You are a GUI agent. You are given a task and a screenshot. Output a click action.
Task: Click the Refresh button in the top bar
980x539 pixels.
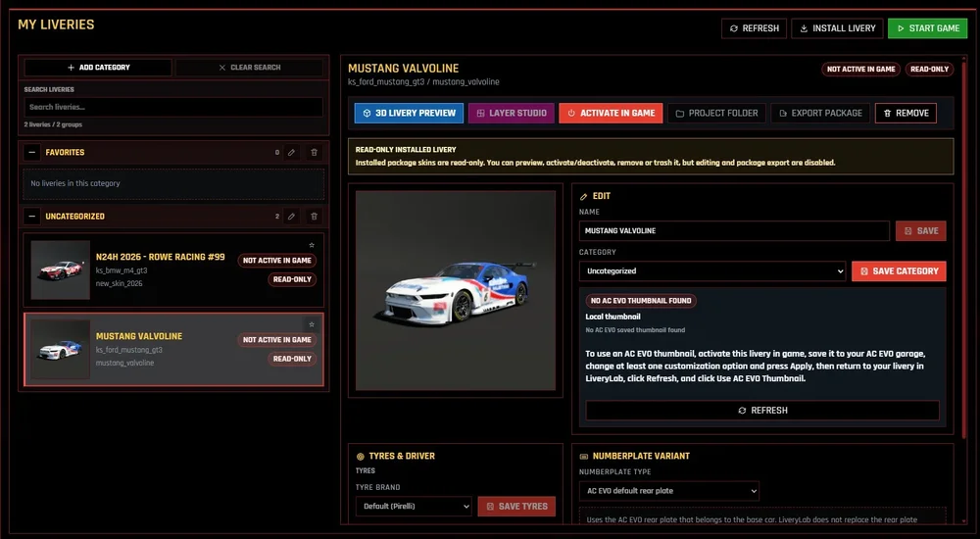tap(754, 28)
